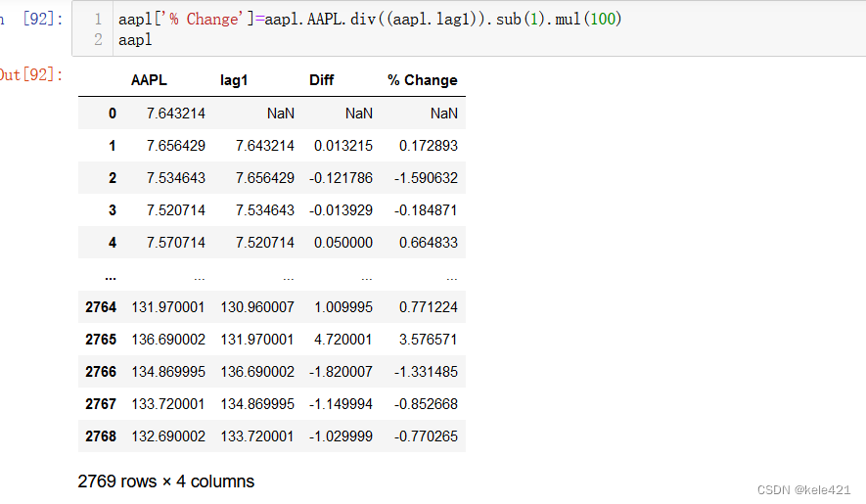The height and width of the screenshot is (504, 866).
Task: Click the In [92] prompt label
Action: click(x=32, y=20)
